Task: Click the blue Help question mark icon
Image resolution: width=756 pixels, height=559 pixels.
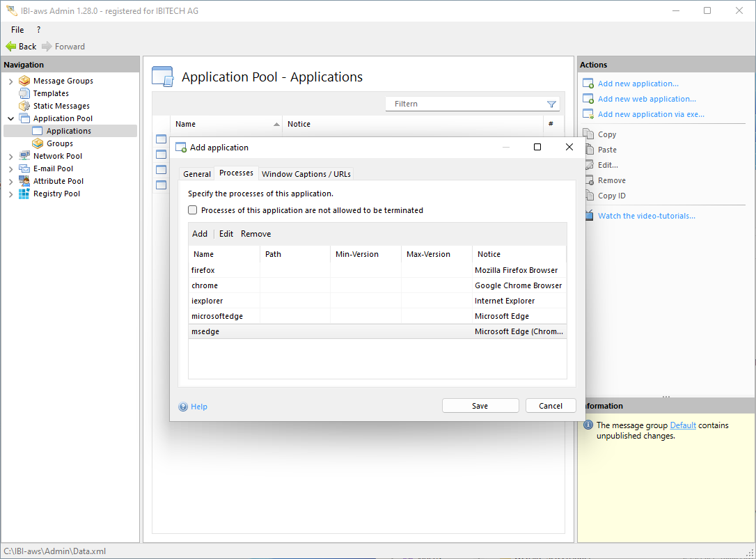Action: coord(183,407)
